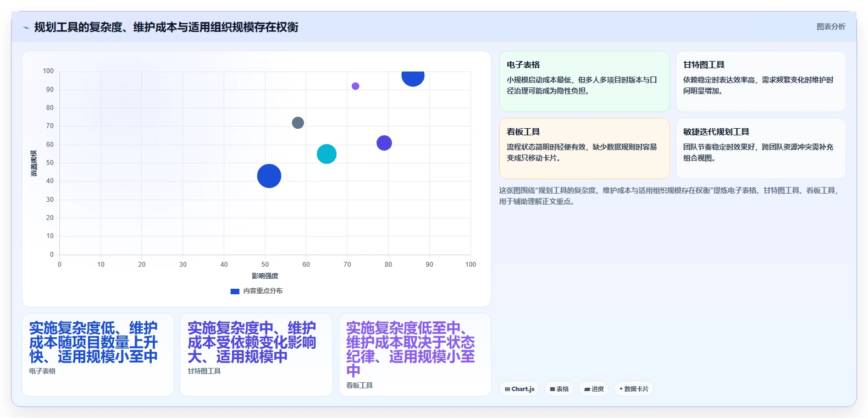Click the chart summary paragraph starting 这张图围绕
Screen dimensions: 868x418
point(669,196)
